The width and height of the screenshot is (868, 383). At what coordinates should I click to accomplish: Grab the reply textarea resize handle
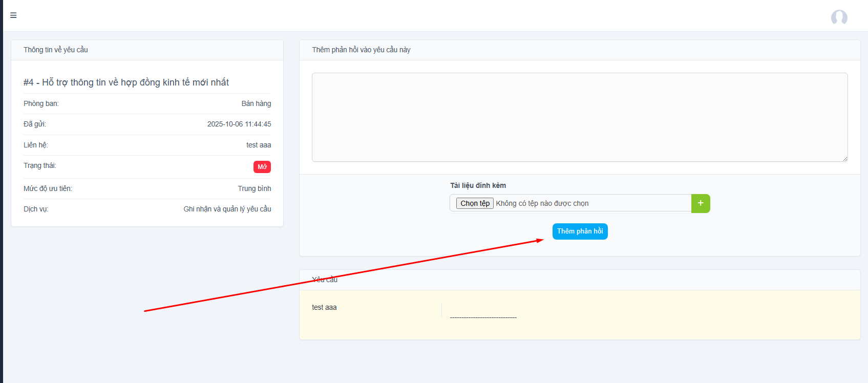pyautogui.click(x=844, y=159)
